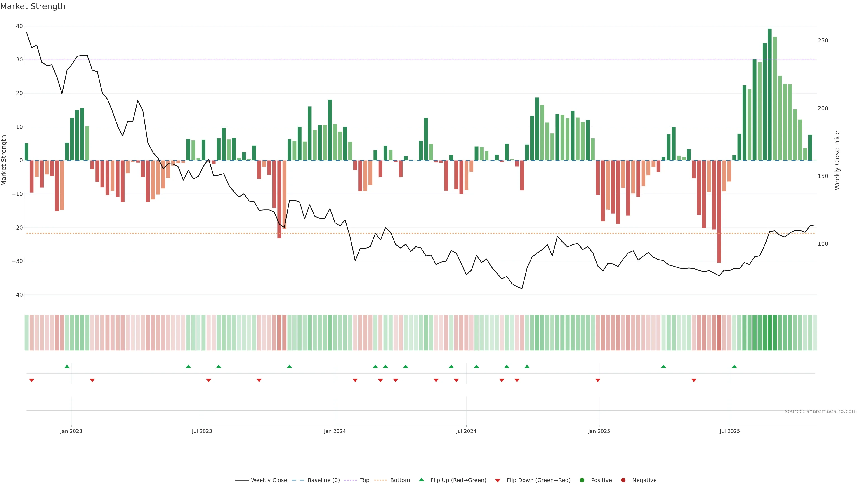The width and height of the screenshot is (868, 488).
Task: Click the tallest green bar near 39
Action: pyautogui.click(x=770, y=94)
